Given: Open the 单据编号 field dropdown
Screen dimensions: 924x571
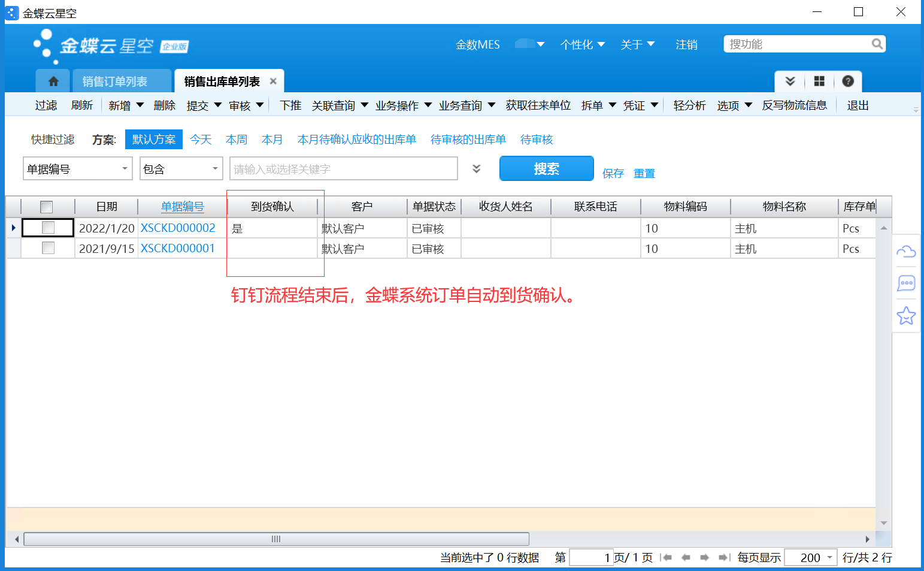Looking at the screenshot, I should 125,169.
